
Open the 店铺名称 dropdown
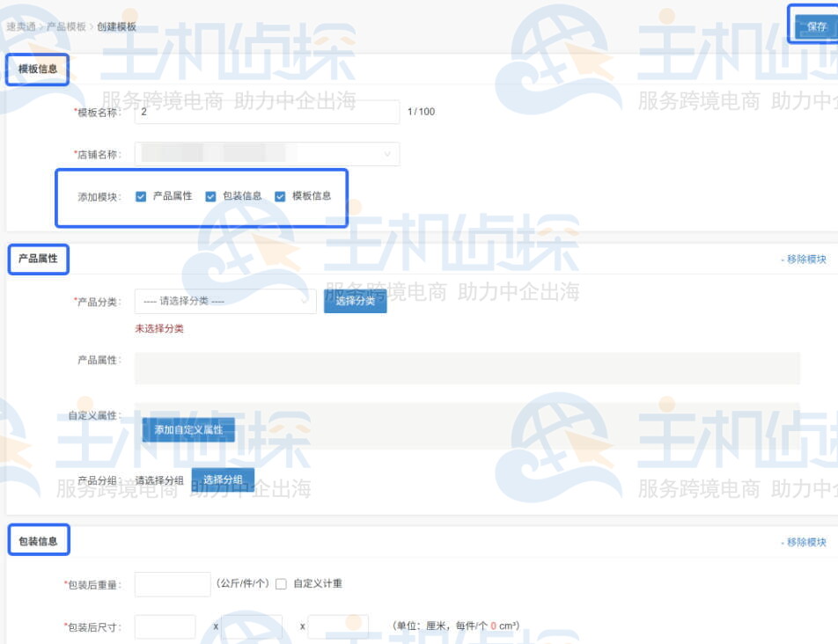coord(267,154)
